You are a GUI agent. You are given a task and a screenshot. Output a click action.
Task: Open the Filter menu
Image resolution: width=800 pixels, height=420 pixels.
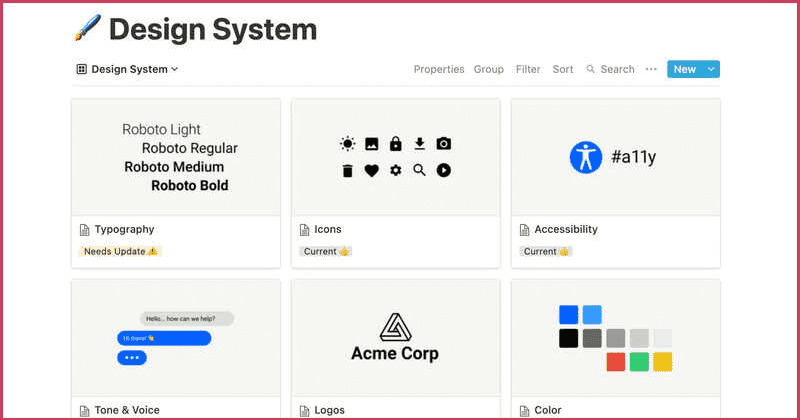pyautogui.click(x=528, y=69)
